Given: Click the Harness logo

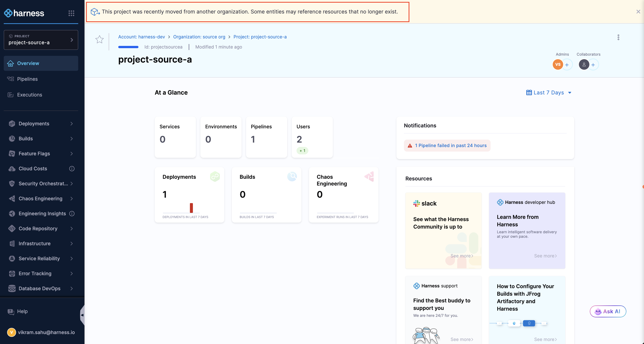Looking at the screenshot, I should (24, 13).
